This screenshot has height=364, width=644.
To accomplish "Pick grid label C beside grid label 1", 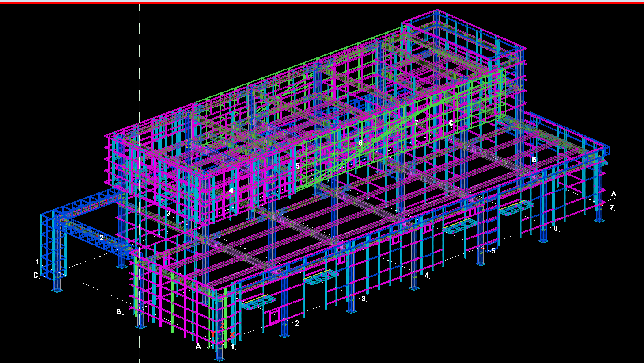I will [x=35, y=275].
